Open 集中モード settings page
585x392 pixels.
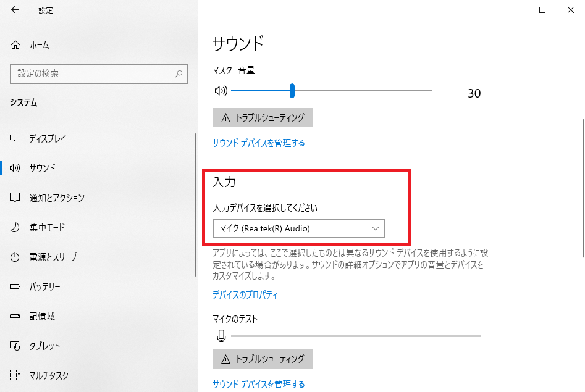[47, 227]
